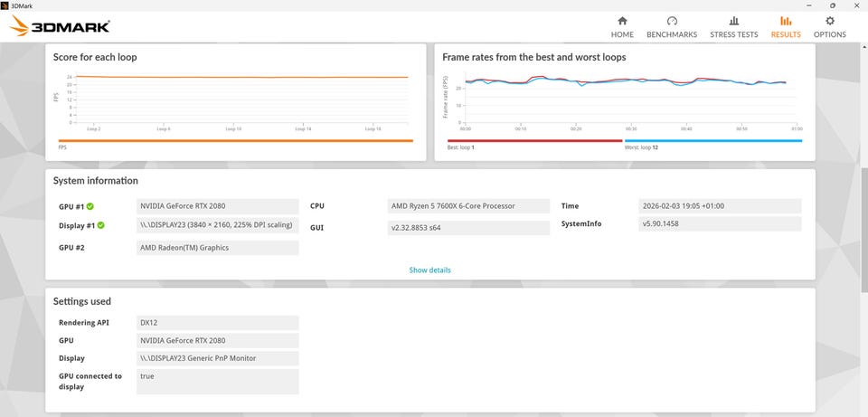The height and width of the screenshot is (417, 868).
Task: Select the OPTIONS navigation label
Action: 830,34
